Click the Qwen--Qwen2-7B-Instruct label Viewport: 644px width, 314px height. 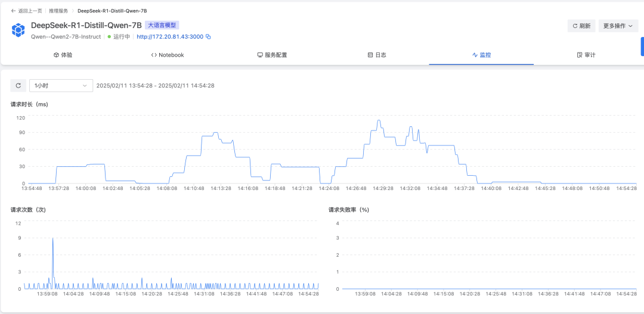[66, 36]
